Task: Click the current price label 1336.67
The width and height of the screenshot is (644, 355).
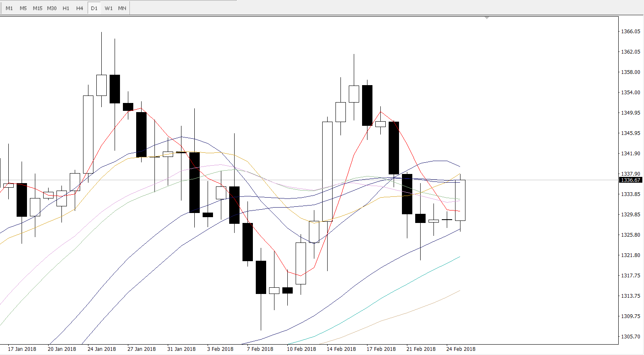Action: 631,180
